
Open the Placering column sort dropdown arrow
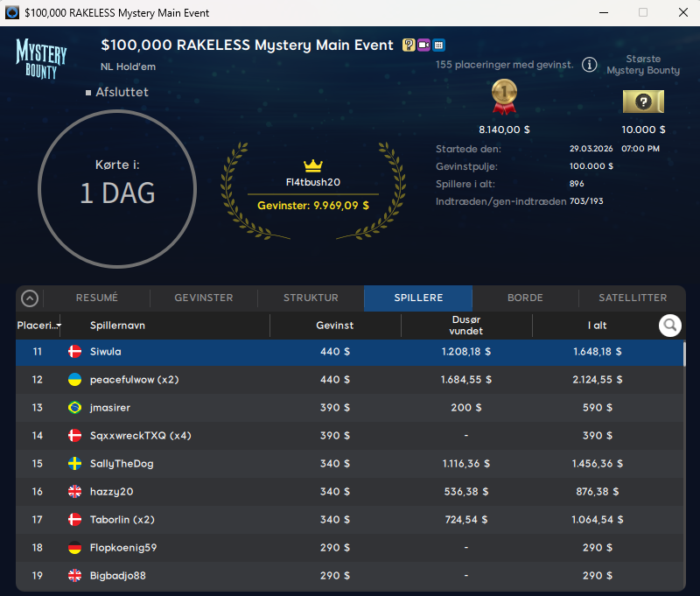click(x=59, y=326)
